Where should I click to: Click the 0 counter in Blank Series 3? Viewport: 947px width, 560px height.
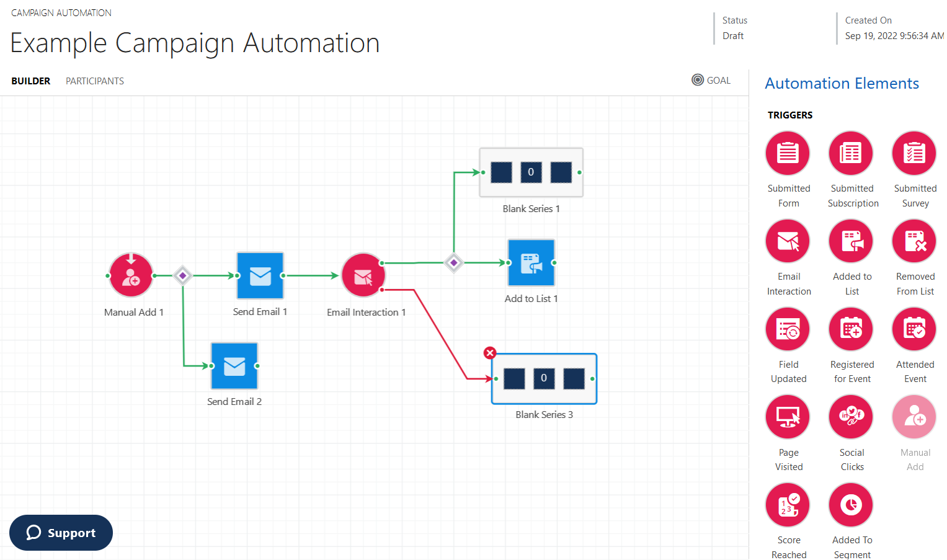click(544, 378)
